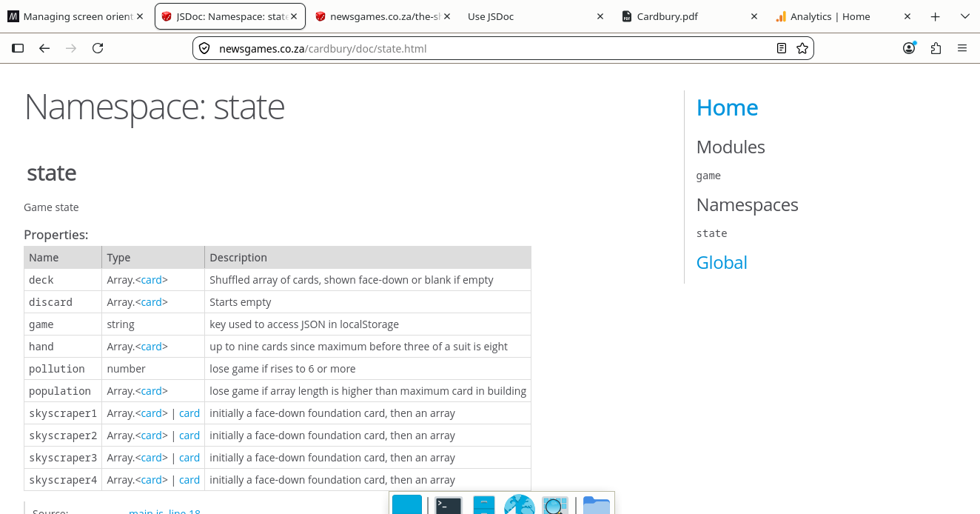Click the Description column header
The width and height of the screenshot is (980, 514).
pos(368,258)
